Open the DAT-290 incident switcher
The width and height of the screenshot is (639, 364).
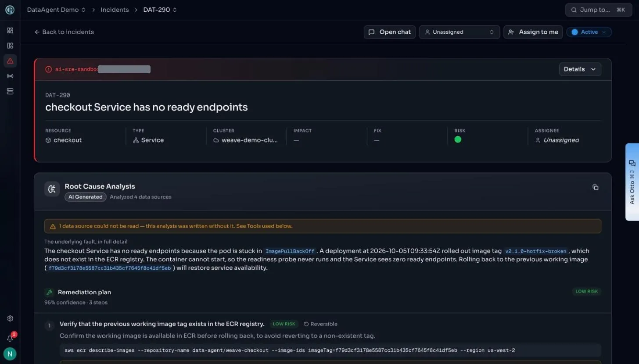[160, 10]
